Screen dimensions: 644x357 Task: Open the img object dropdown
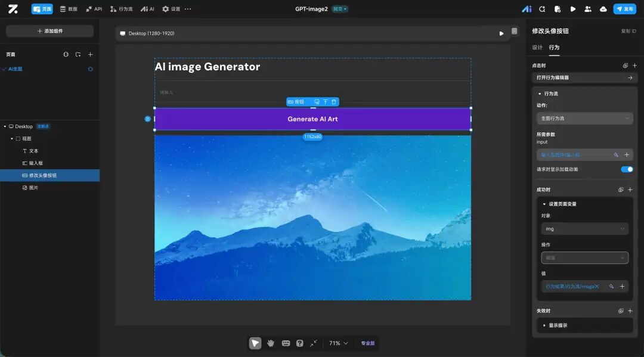(x=584, y=229)
